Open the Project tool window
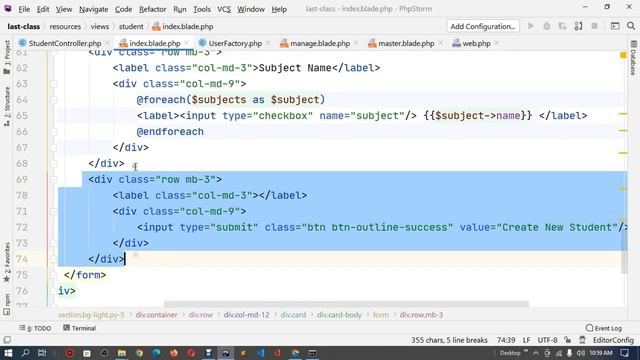This screenshot has width=640, height=360. [x=7, y=57]
